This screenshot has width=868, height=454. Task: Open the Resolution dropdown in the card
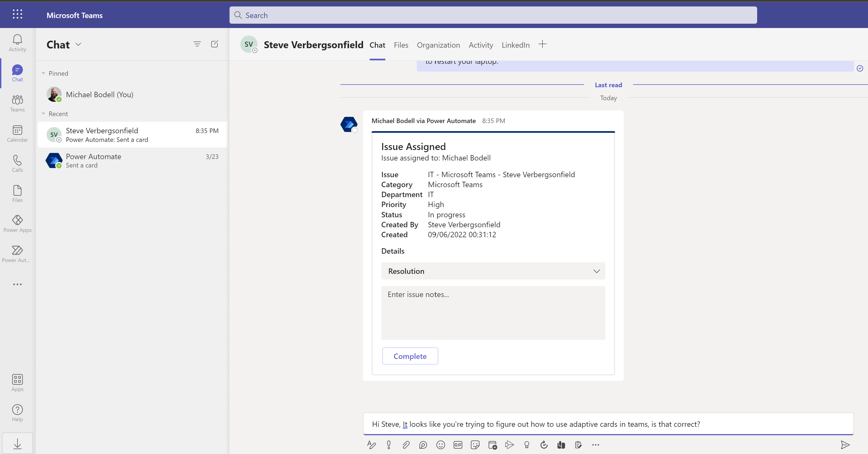(x=493, y=271)
